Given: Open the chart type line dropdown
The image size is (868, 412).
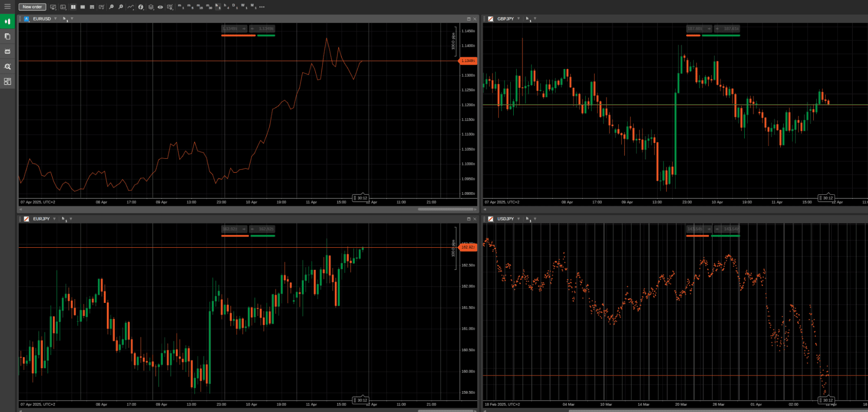Looking at the screenshot, I should pos(131,7).
